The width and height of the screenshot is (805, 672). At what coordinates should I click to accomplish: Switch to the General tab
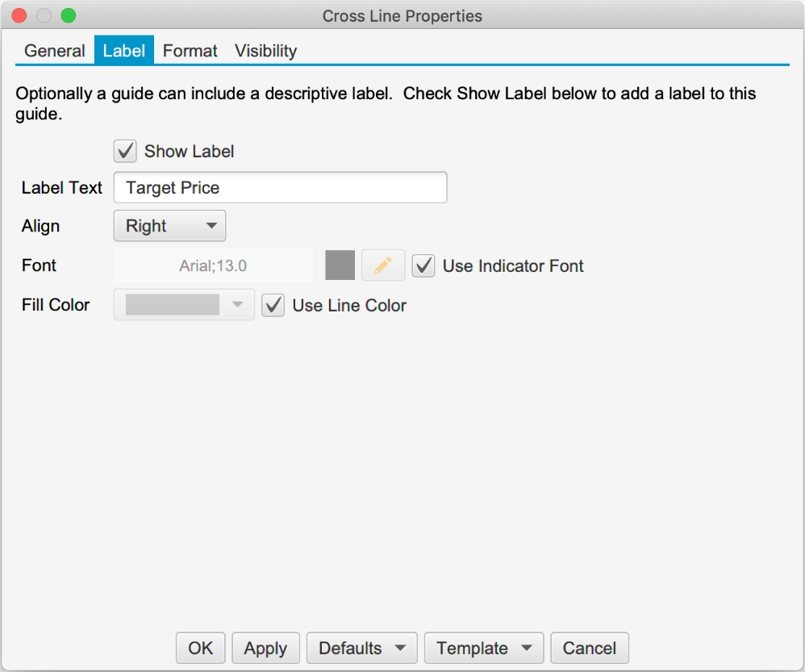click(54, 51)
